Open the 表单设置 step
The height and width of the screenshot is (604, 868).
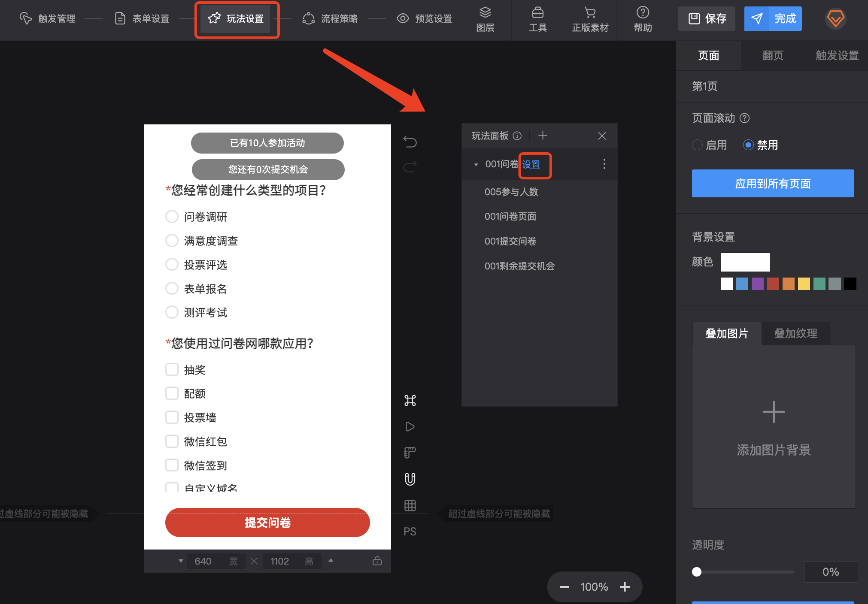point(142,18)
